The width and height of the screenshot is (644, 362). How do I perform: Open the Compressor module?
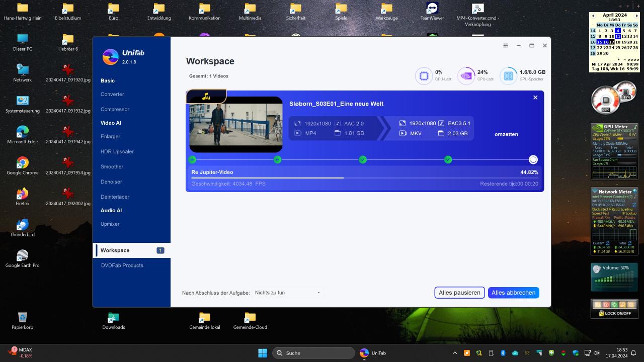[x=115, y=109]
